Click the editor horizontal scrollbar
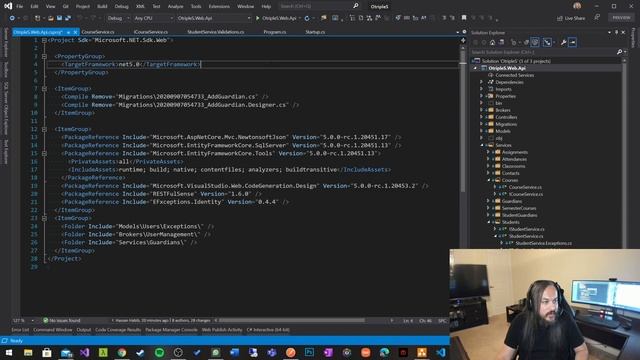Screen dimensions: 640x360 coord(291,320)
